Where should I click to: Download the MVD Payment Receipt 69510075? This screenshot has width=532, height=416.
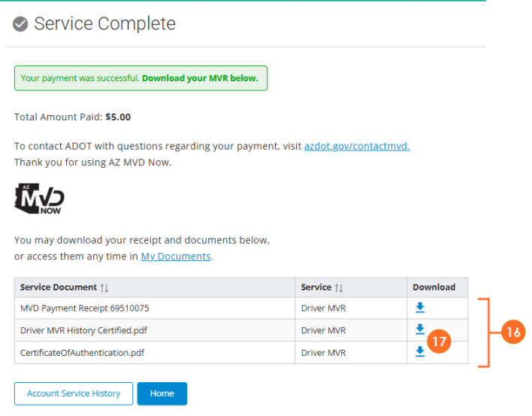tap(420, 308)
